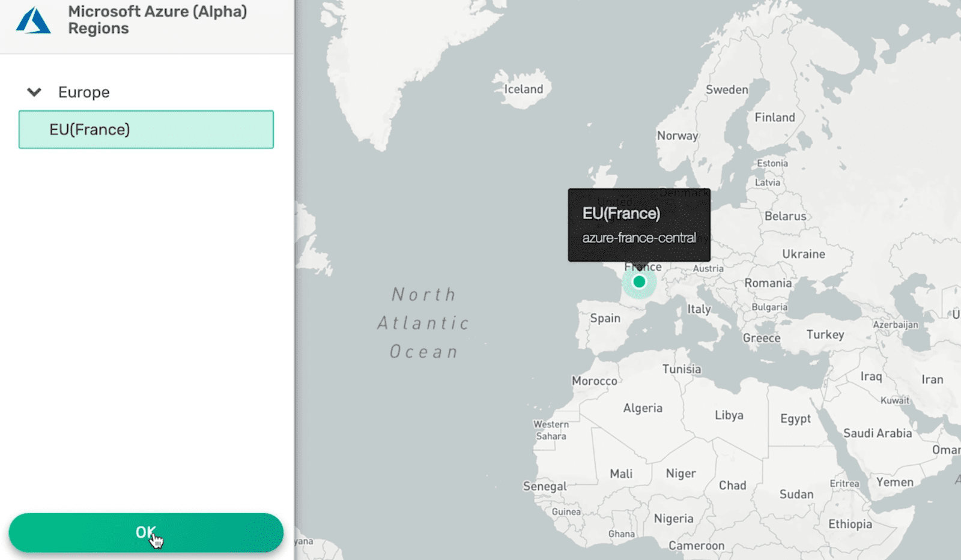Click the Finland label on the map

coord(775,118)
